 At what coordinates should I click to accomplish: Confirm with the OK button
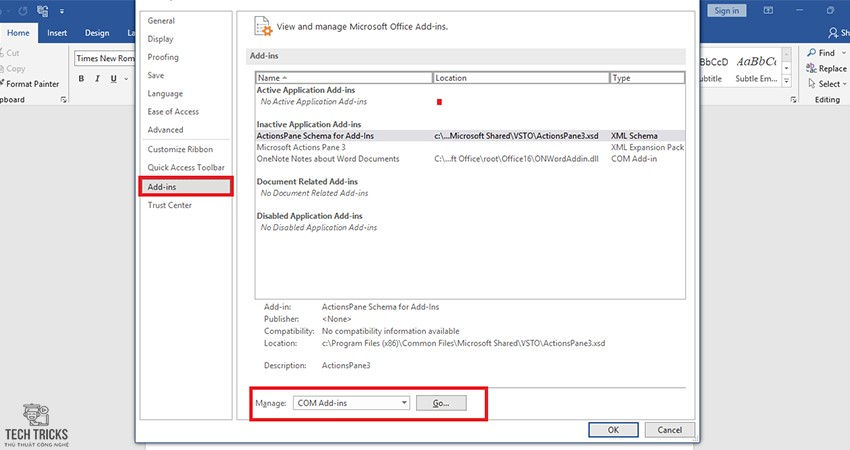tap(613, 430)
